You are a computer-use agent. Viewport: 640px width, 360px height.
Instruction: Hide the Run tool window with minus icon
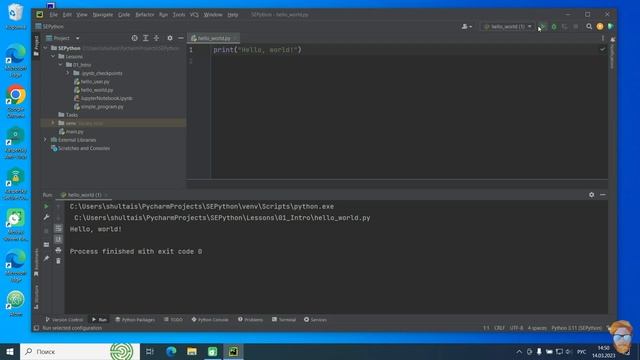click(x=602, y=195)
